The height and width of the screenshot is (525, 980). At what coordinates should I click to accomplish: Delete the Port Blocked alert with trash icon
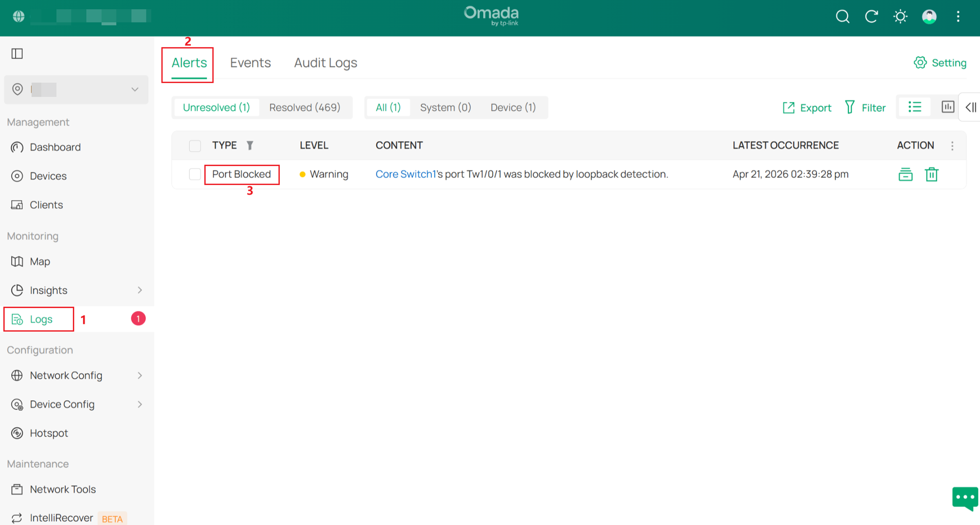click(x=931, y=174)
